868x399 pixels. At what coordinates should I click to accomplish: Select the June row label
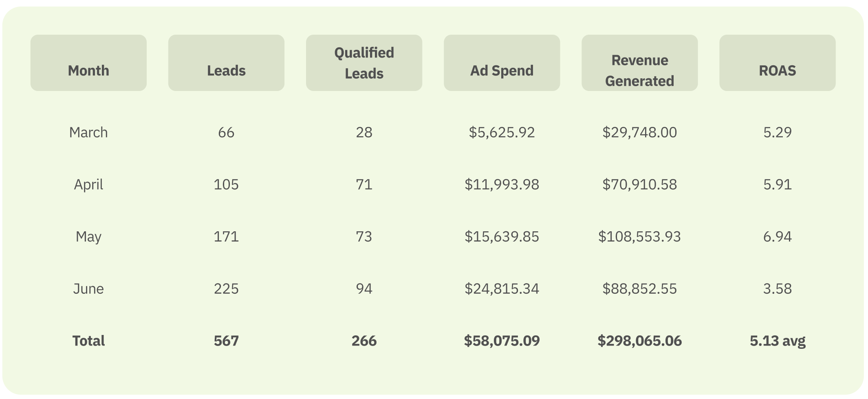point(88,289)
